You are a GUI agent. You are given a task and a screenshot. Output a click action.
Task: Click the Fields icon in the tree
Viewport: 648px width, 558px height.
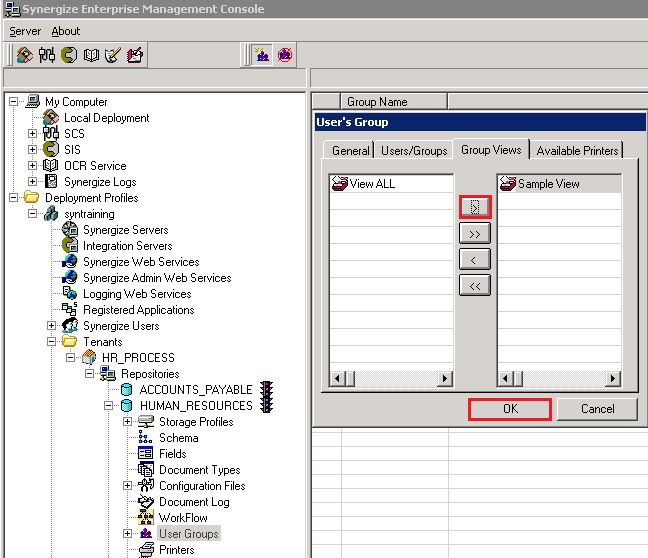[x=145, y=453]
